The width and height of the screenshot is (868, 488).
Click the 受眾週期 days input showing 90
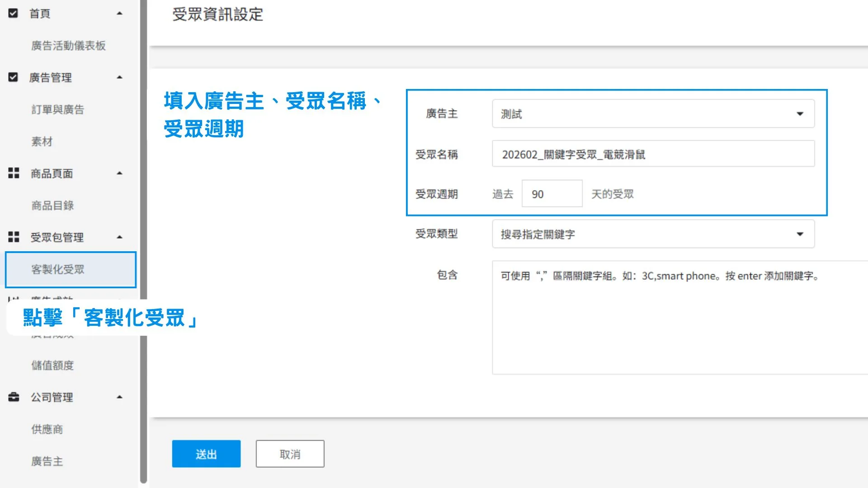(x=552, y=193)
